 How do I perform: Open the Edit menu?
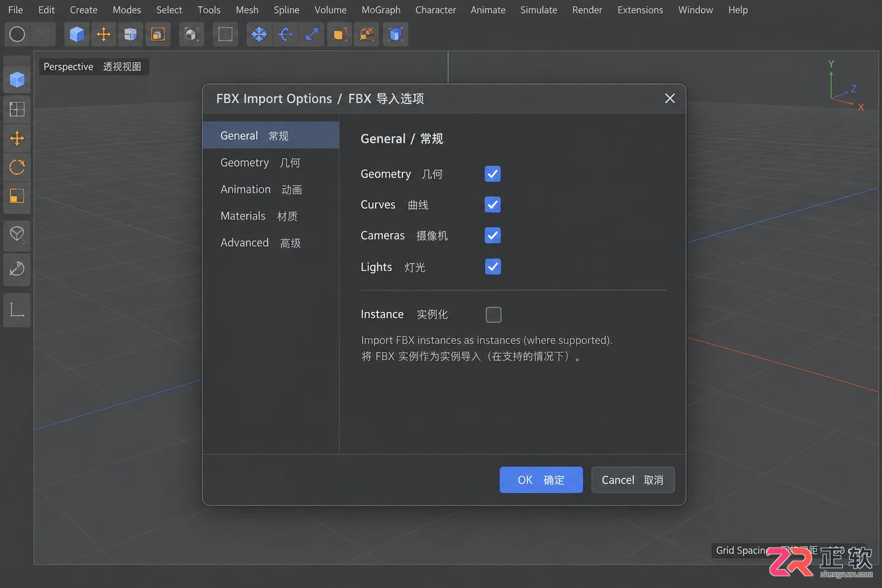[46, 10]
